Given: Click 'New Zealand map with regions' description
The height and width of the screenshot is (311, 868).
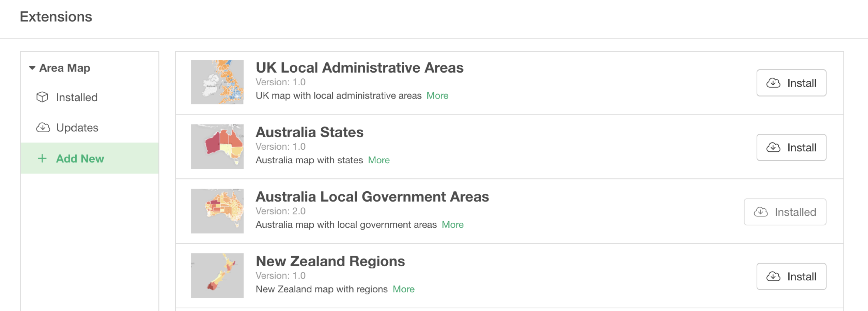Looking at the screenshot, I should pos(322,289).
